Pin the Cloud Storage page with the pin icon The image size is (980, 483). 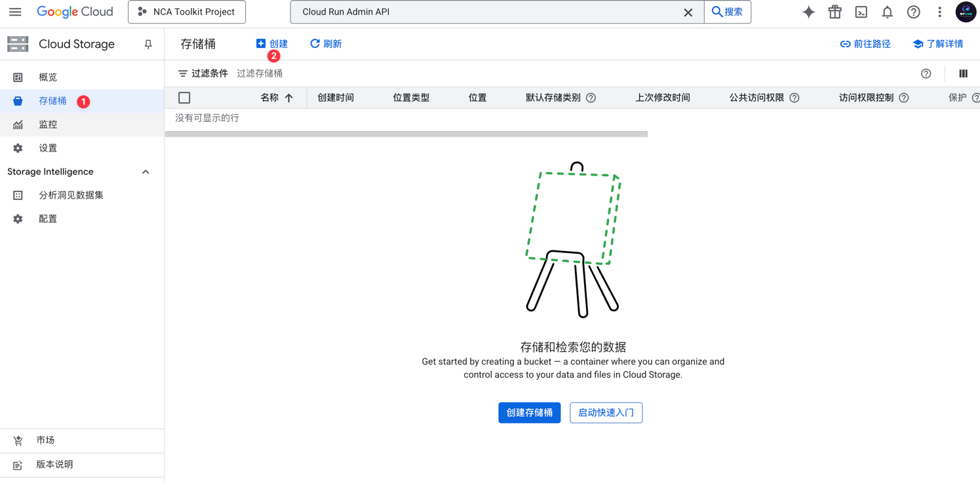(147, 44)
